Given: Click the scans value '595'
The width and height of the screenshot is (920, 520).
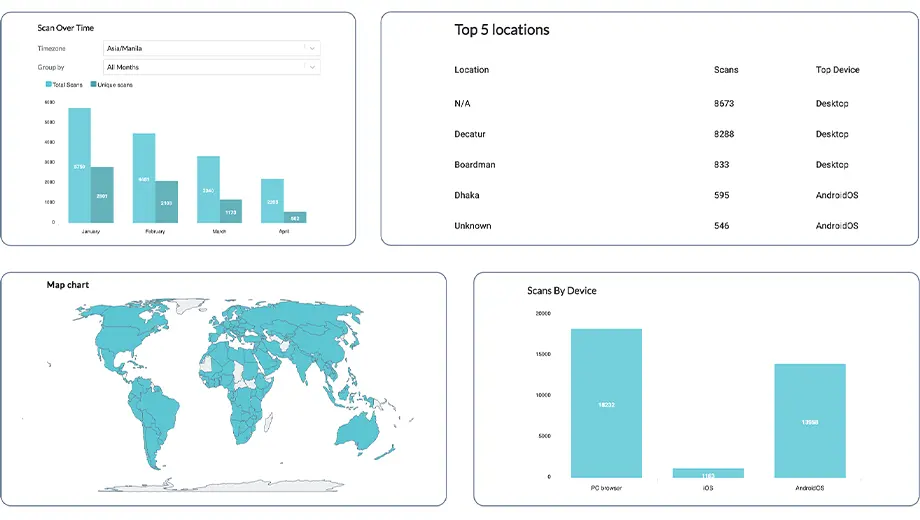Looking at the screenshot, I should tap(722, 195).
